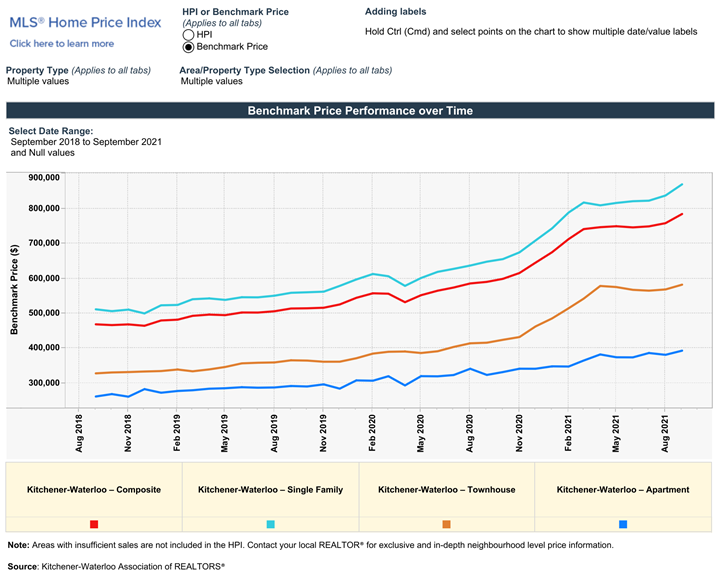Select the Benchmark Price radio button
Image resolution: width=720 pixels, height=576 pixels.
188,47
